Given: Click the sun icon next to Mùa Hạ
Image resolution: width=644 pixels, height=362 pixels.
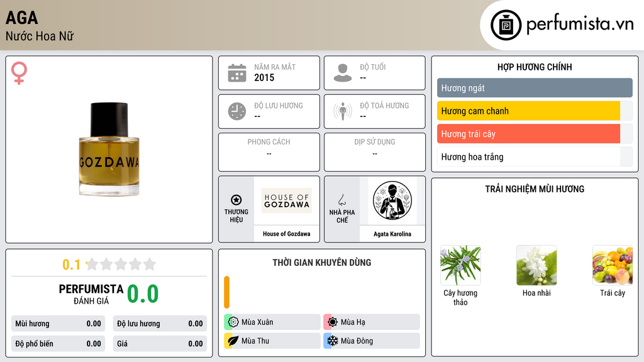Looking at the screenshot, I should coord(333,322).
